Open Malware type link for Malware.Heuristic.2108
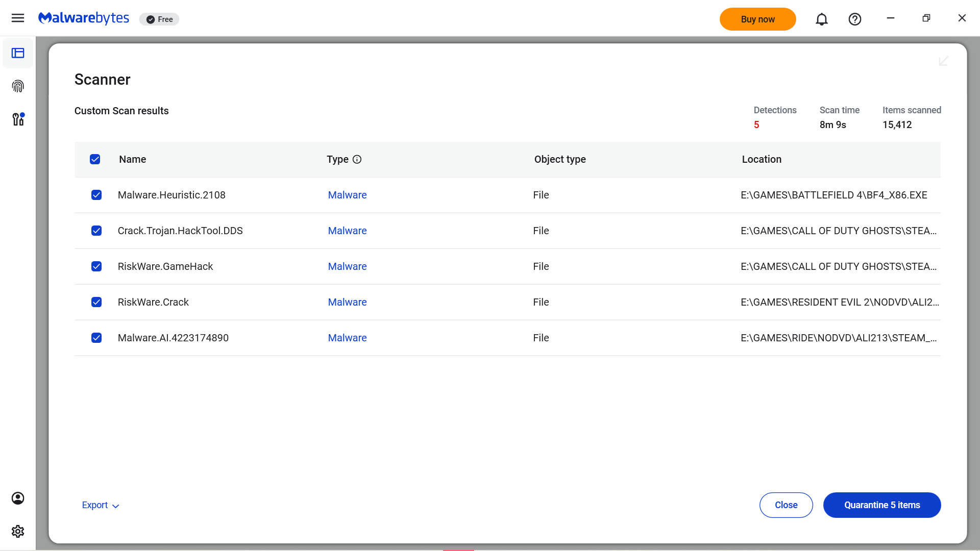 click(347, 195)
